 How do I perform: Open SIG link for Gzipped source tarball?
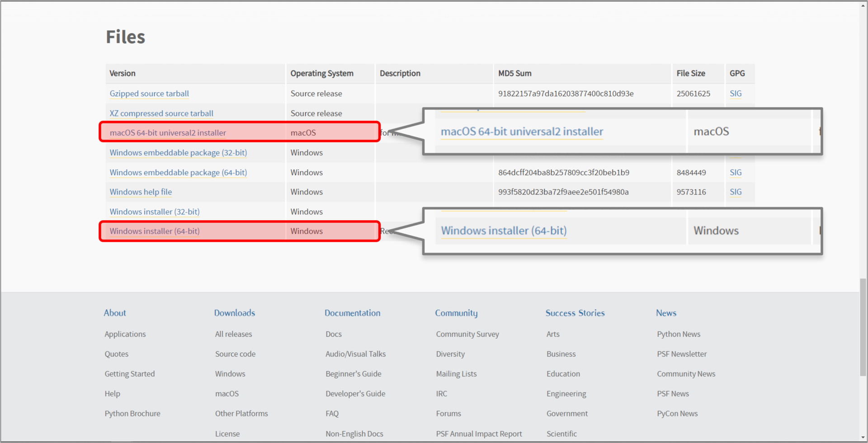point(736,94)
